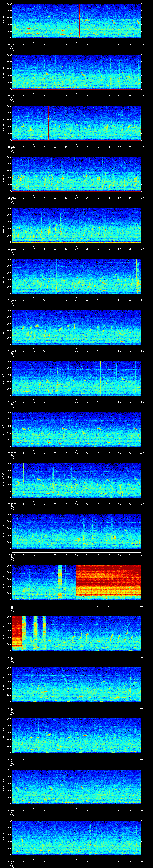Click the red noise block at the start of the 23:13:00 panel
The image size is (153, 868).
(17, 633)
